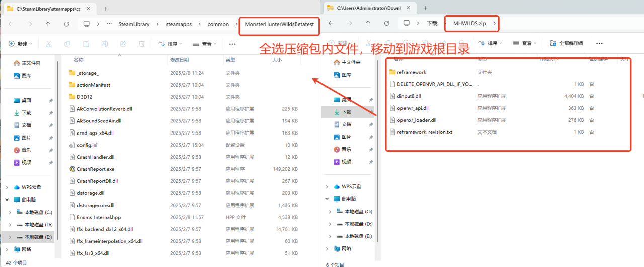Click the back arrow in right window

[331, 23]
